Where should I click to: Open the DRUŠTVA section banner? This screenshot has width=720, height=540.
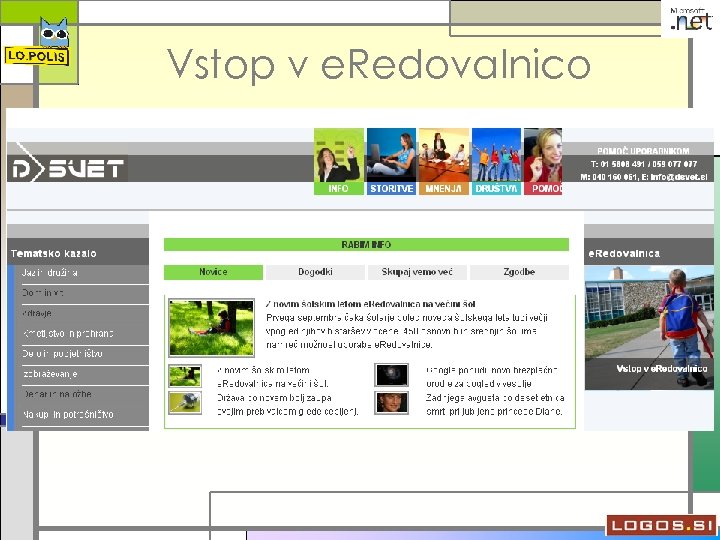coord(496,161)
